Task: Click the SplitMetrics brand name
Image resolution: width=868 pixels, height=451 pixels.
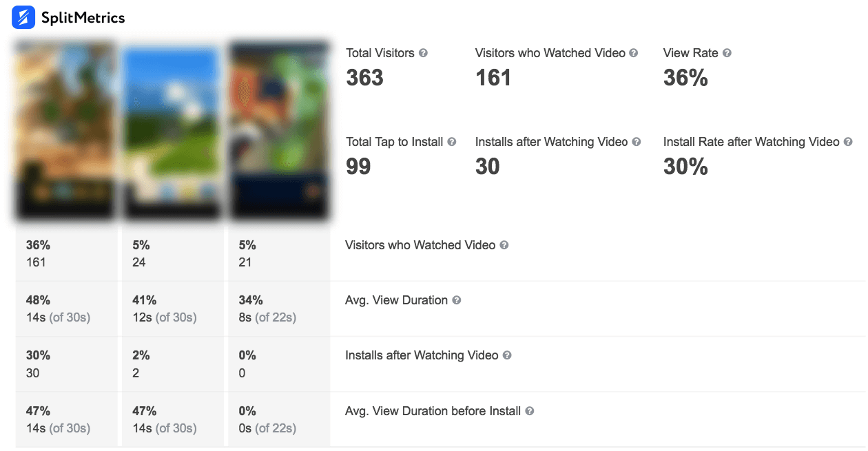Action: coord(83,17)
